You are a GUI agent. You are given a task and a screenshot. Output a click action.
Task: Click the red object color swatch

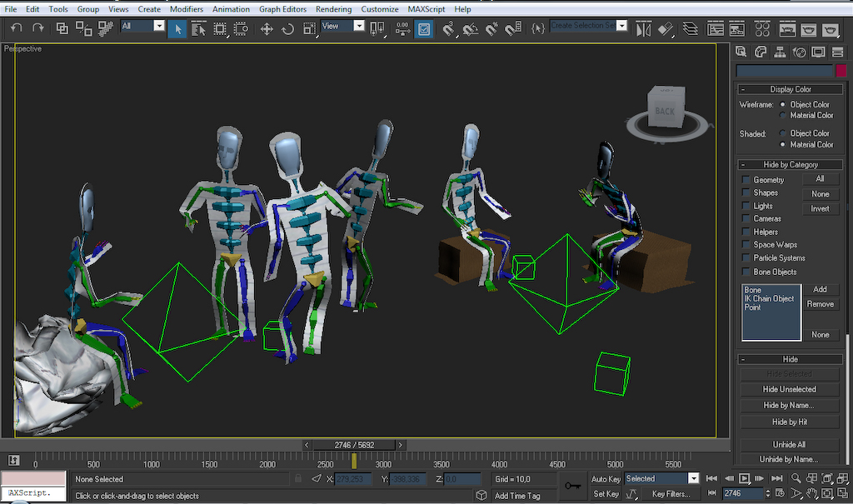[841, 70]
